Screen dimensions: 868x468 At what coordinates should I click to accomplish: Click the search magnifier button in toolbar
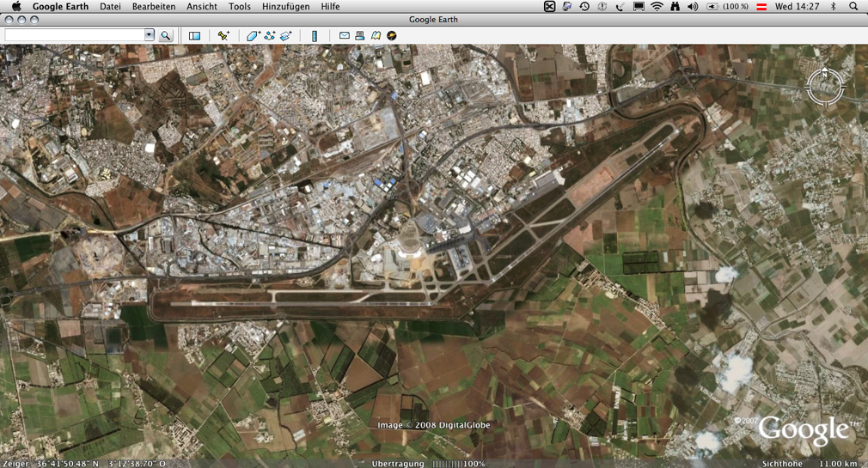point(166,36)
